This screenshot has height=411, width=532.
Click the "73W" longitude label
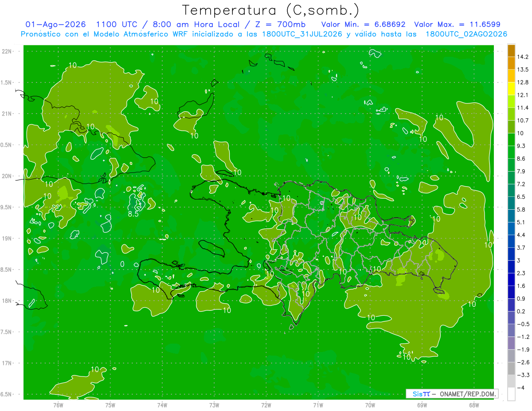tap(214, 405)
